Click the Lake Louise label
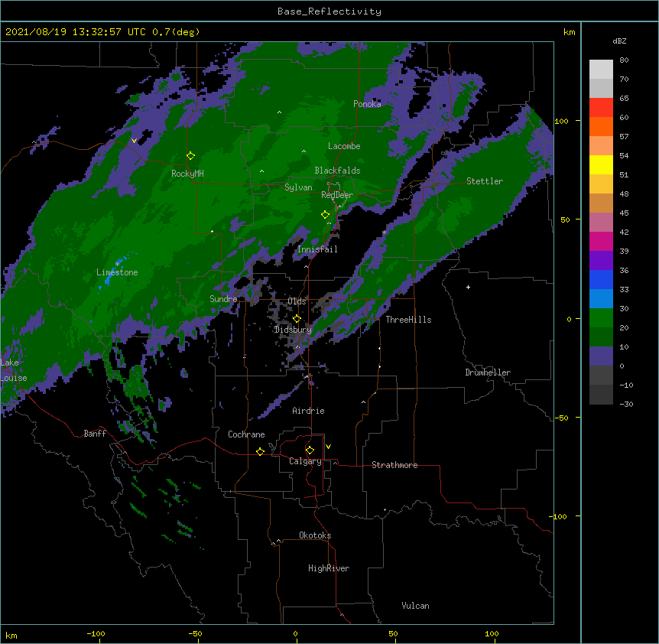The image size is (659, 644). coord(14,370)
